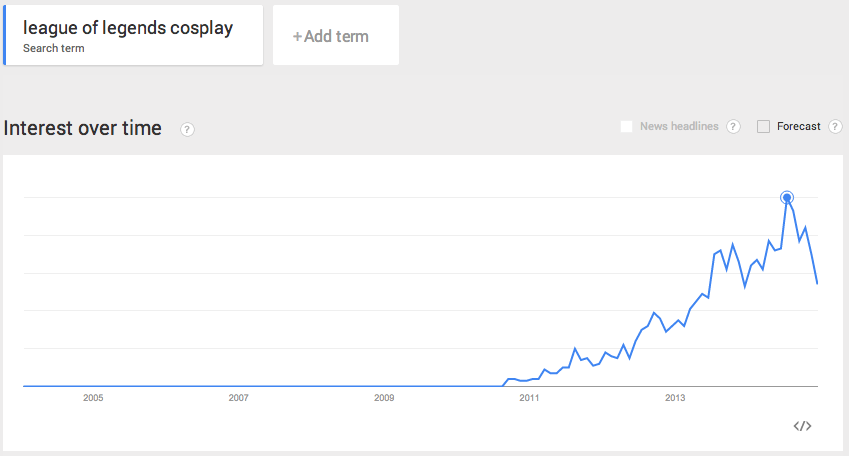Click the 2005 label on time axis

[x=93, y=398]
